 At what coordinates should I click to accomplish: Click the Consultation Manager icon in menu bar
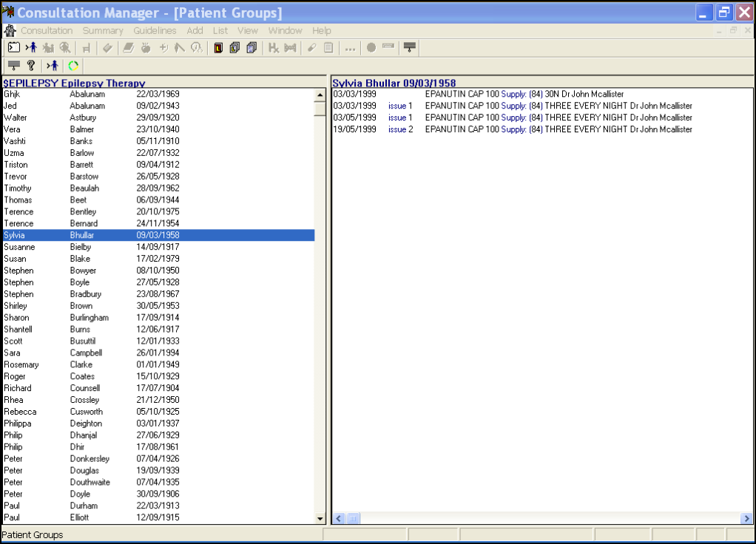(10, 31)
